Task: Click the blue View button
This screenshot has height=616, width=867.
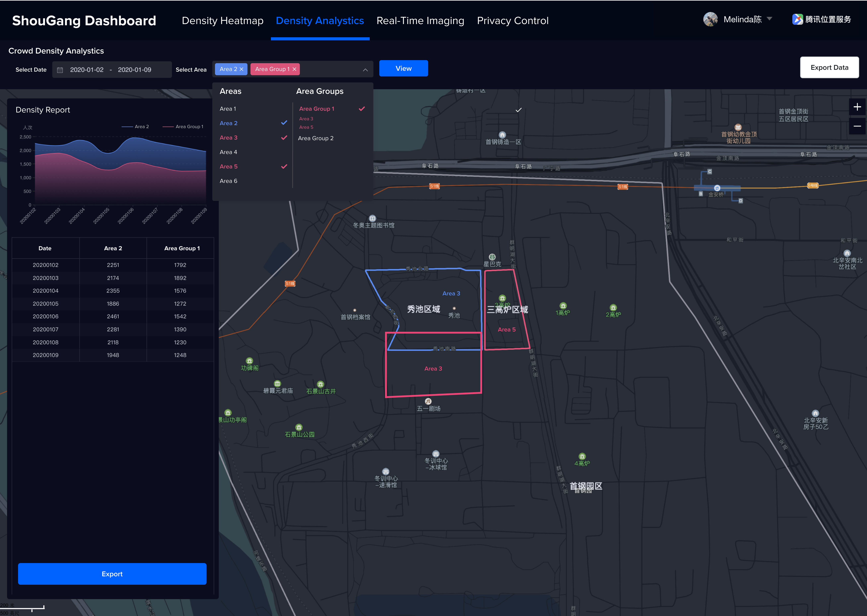Action: 403,68
